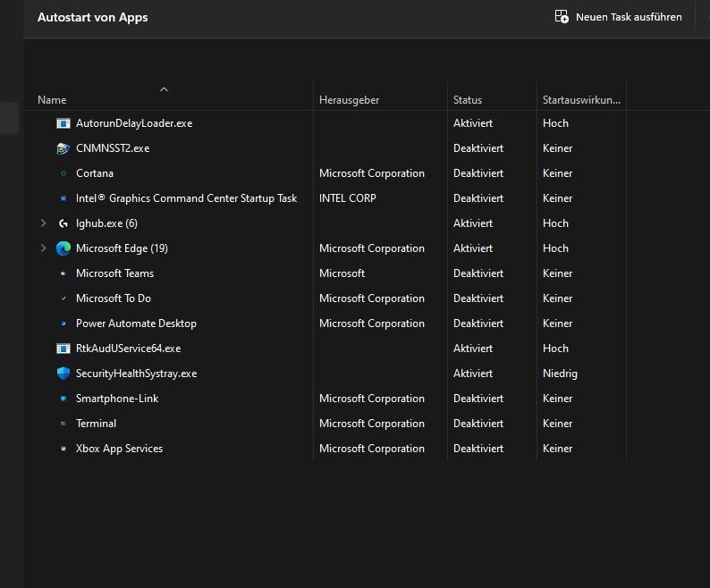The height and width of the screenshot is (588, 710).
Task: Run new task via Neuen Task ausführen
Action: pos(628,17)
